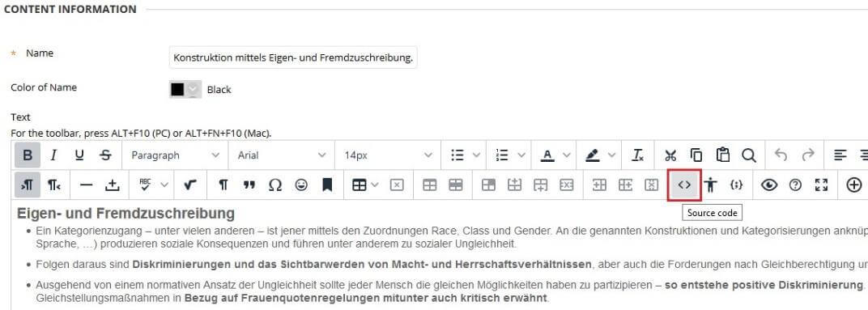
Task: Insert an anchor bookmark
Action: tap(327, 185)
